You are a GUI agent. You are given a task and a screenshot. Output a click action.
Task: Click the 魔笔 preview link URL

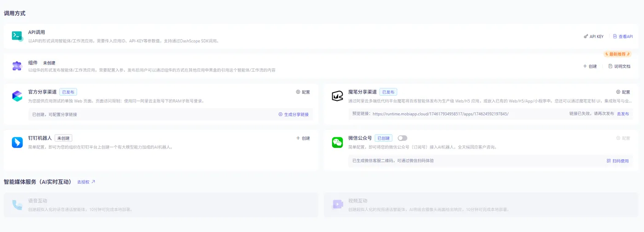pyautogui.click(x=440, y=114)
